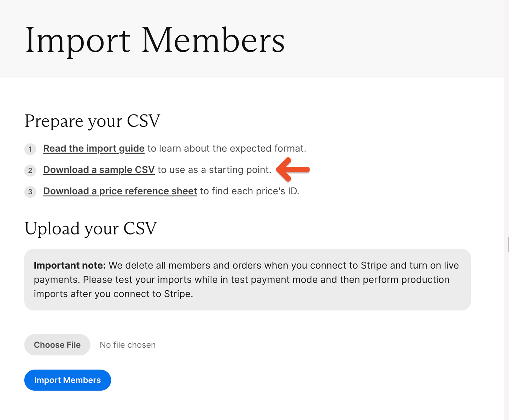Click the Upload your CSV heading
This screenshot has height=420, width=509.
pyautogui.click(x=90, y=229)
